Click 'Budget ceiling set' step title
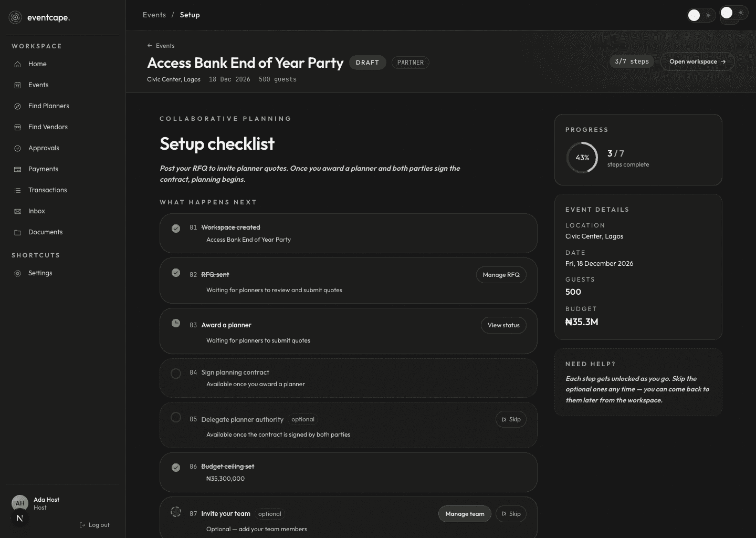This screenshot has width=756, height=538. [x=228, y=467]
